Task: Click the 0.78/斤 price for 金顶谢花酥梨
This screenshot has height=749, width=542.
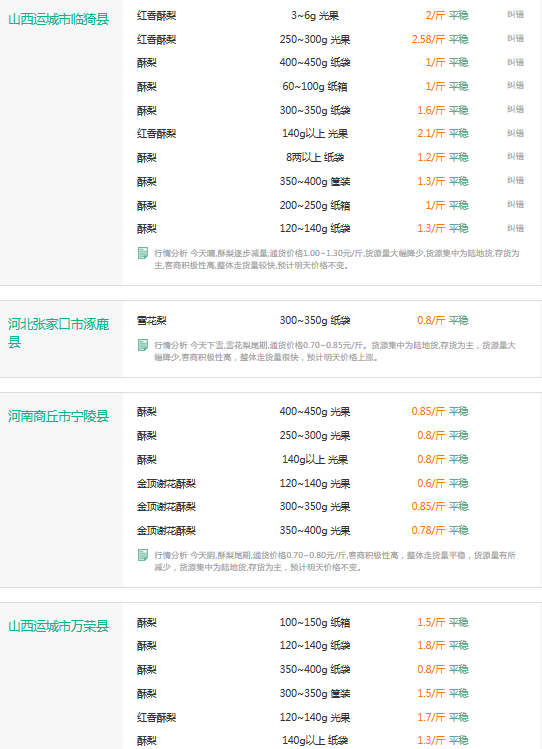Action: tap(428, 530)
